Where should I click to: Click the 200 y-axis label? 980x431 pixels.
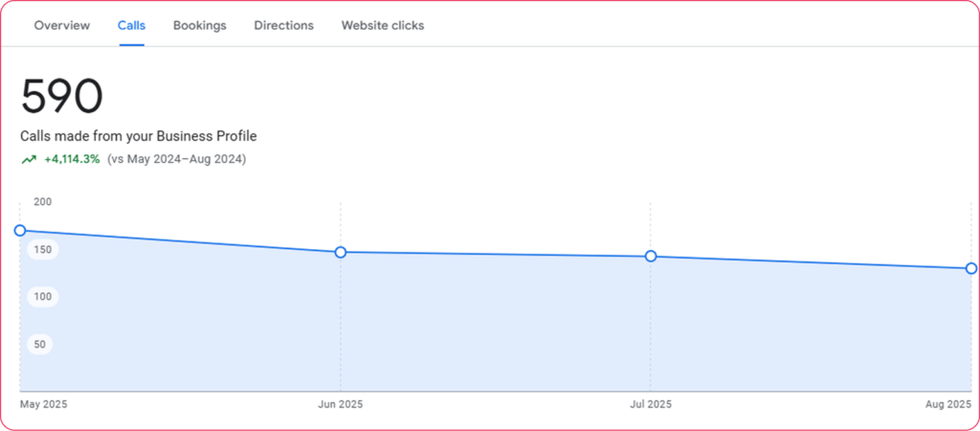42,202
